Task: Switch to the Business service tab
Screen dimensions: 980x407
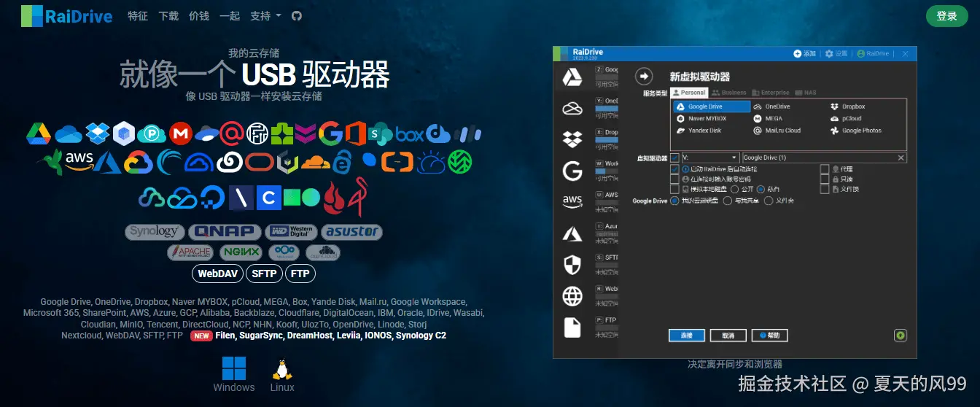Action: 729,93
